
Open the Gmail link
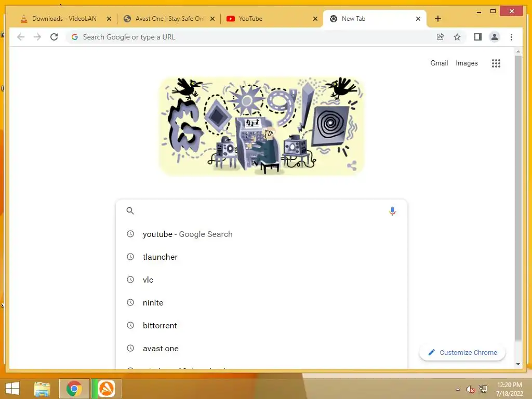tap(439, 63)
